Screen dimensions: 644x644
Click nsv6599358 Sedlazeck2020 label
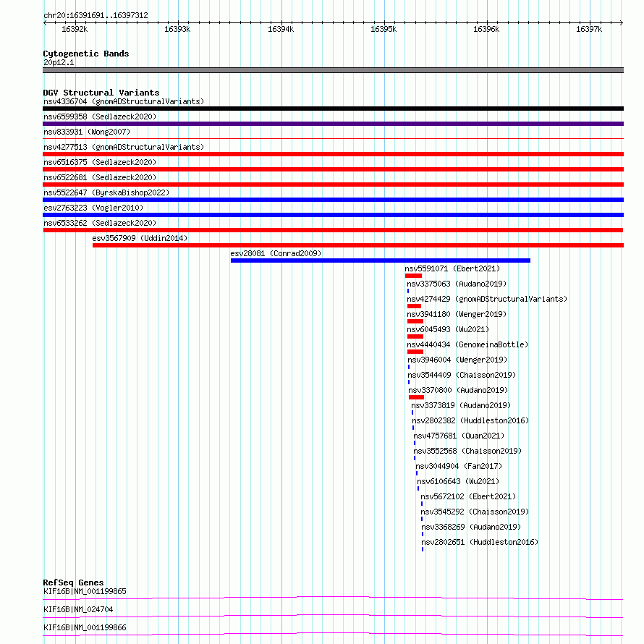[x=100, y=116]
